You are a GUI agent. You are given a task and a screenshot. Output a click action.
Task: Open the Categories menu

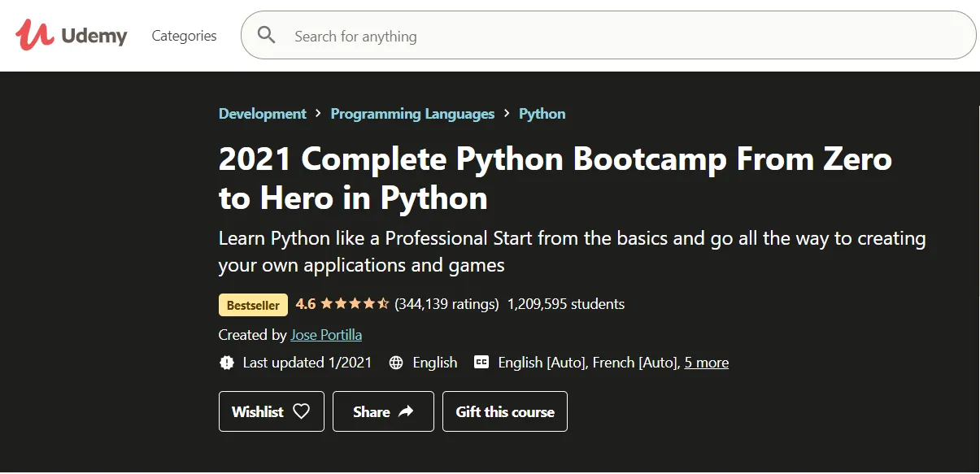(185, 36)
